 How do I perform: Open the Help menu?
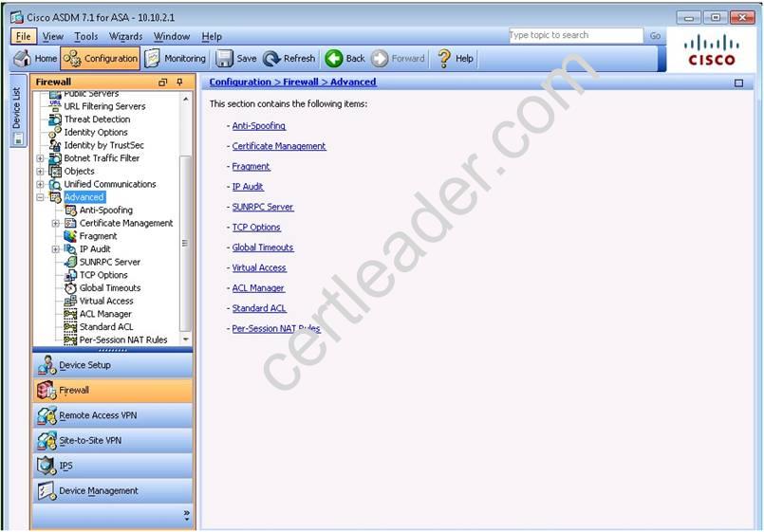point(212,36)
